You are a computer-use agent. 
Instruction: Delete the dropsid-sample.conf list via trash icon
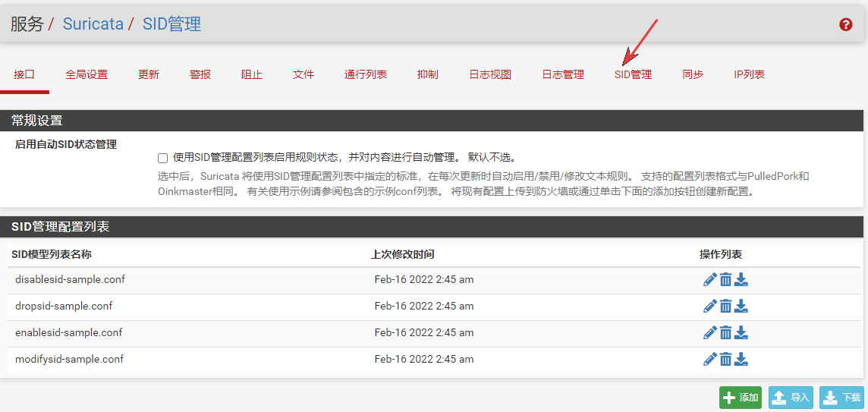pyautogui.click(x=725, y=307)
